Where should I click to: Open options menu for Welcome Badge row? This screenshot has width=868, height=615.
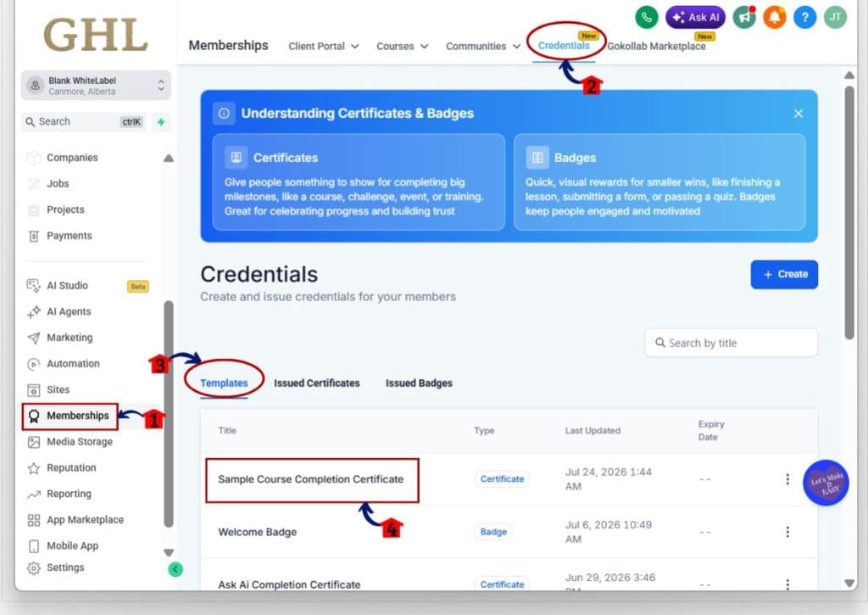pyautogui.click(x=787, y=532)
